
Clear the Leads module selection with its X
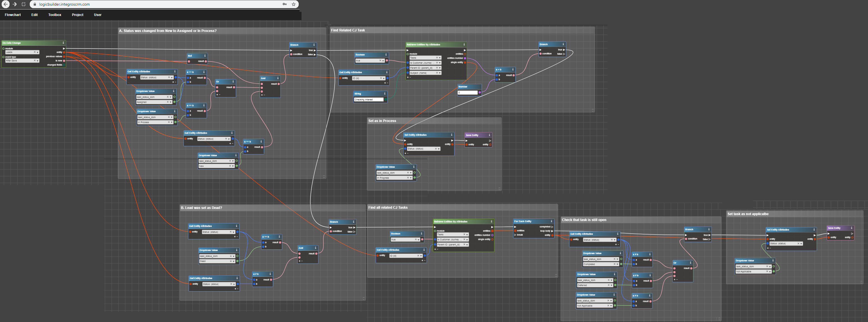point(34,52)
